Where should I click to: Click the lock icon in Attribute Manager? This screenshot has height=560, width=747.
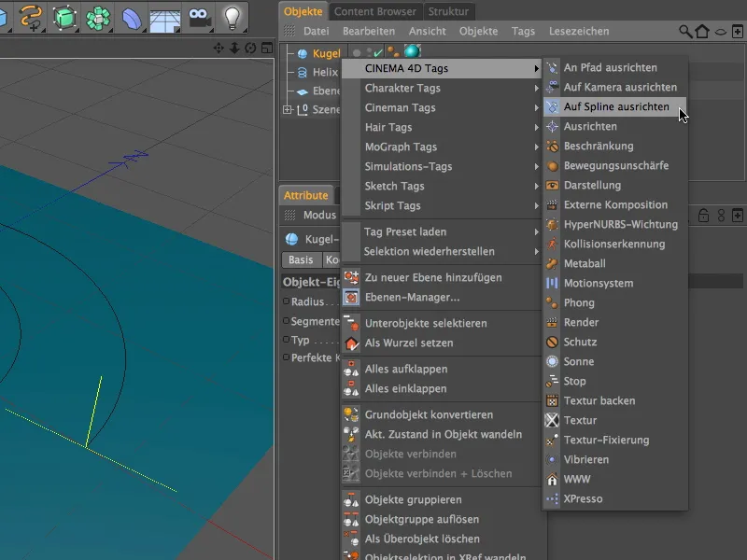tap(703, 216)
